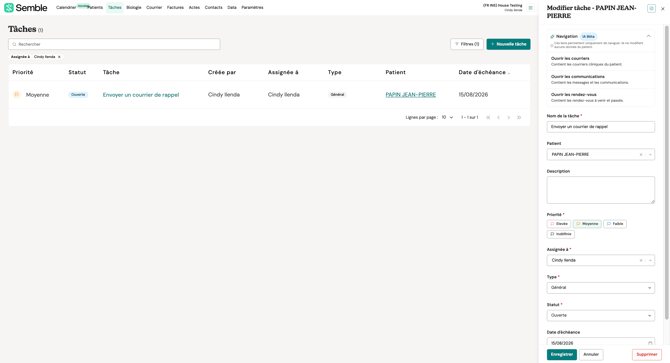Image resolution: width=670 pixels, height=363 pixels.
Task: Sort by the Tâche column header
Action: click(111, 72)
